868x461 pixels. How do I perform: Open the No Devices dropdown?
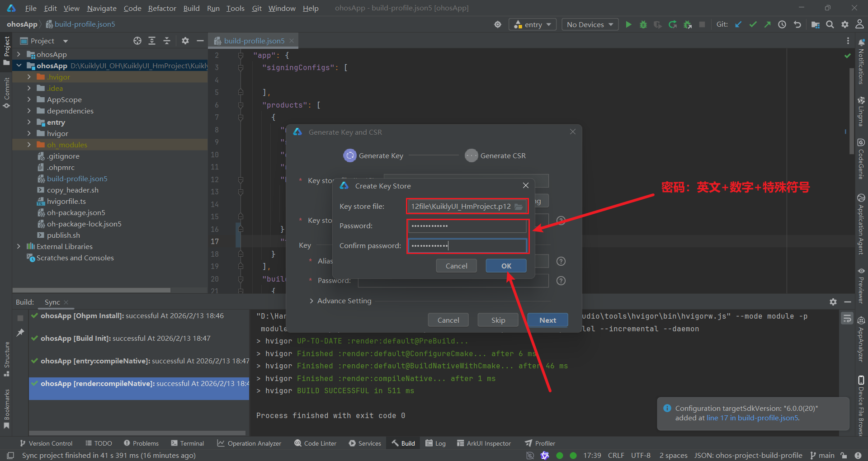tap(590, 24)
